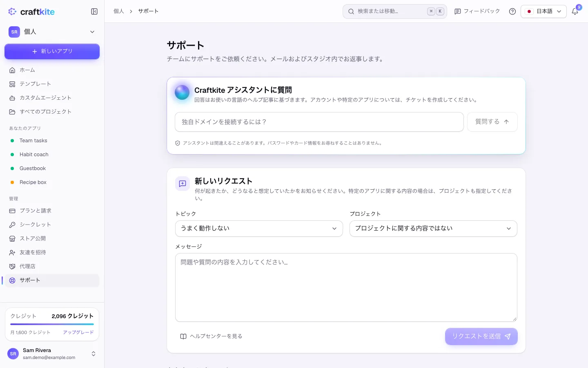
Task: Go to ホーム in the sidebar
Action: pos(52,70)
